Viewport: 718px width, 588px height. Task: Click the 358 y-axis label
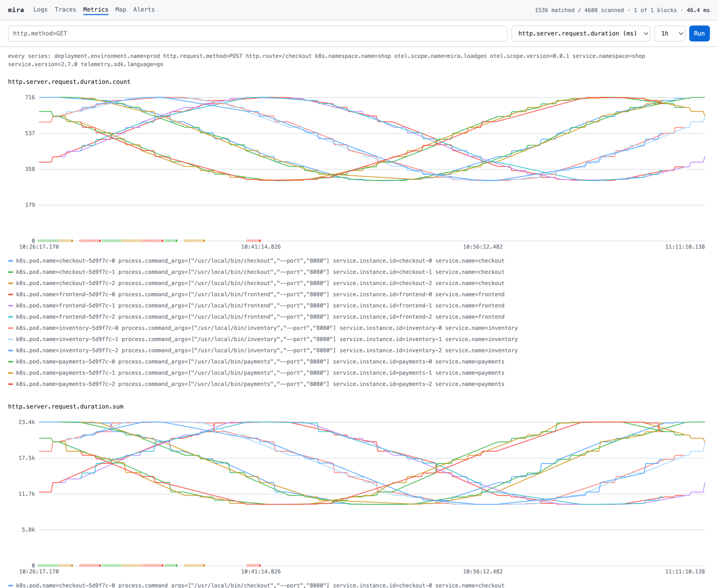[x=30, y=169]
